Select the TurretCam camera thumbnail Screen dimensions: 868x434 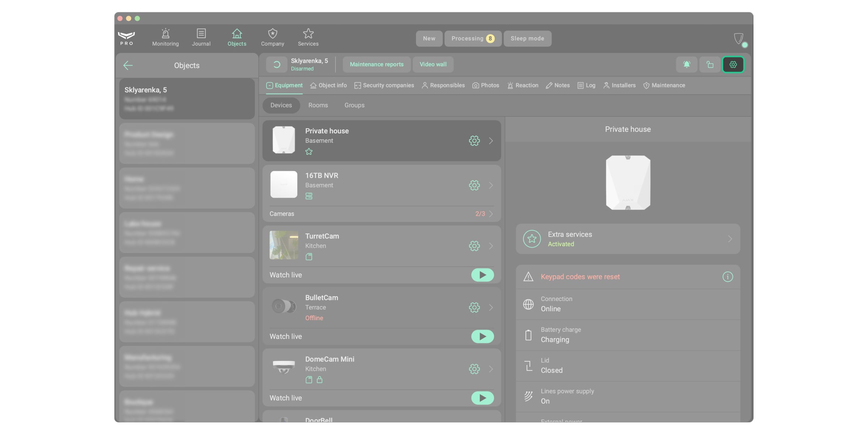[x=284, y=245]
